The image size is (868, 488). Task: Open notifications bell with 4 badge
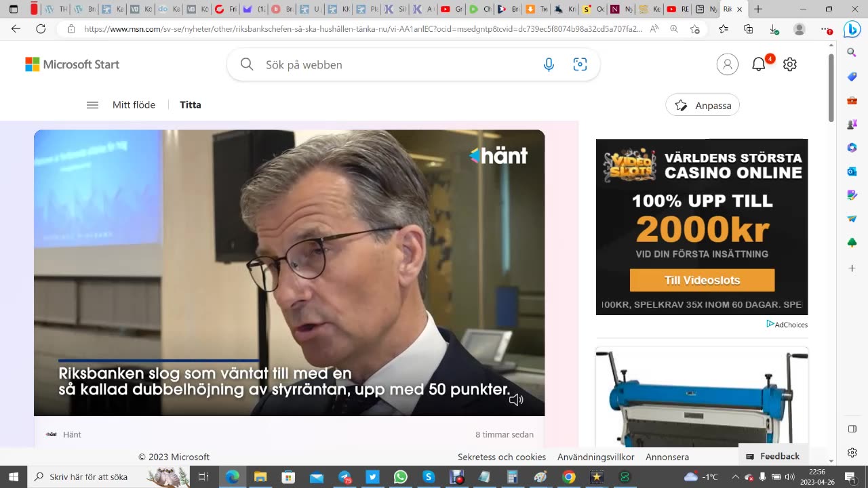[x=759, y=64]
